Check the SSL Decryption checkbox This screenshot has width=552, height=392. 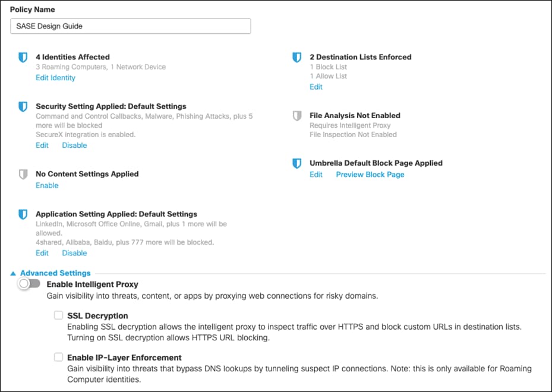coord(58,315)
